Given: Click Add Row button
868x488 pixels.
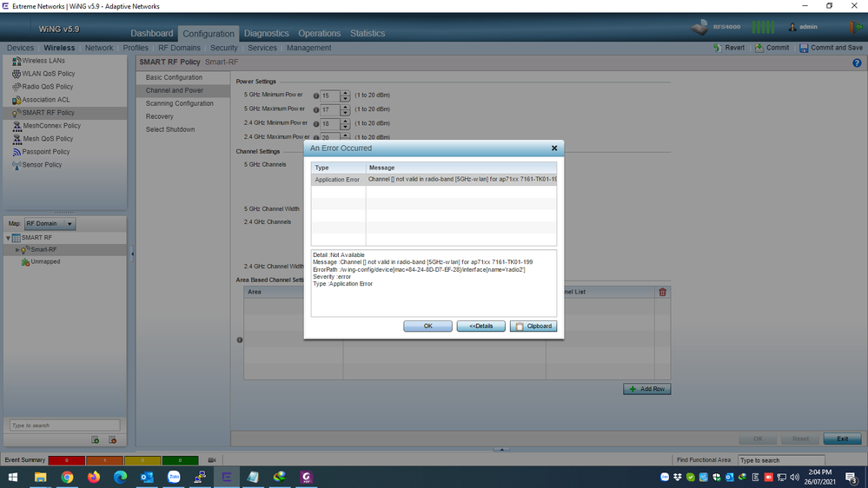Looking at the screenshot, I should coord(646,389).
